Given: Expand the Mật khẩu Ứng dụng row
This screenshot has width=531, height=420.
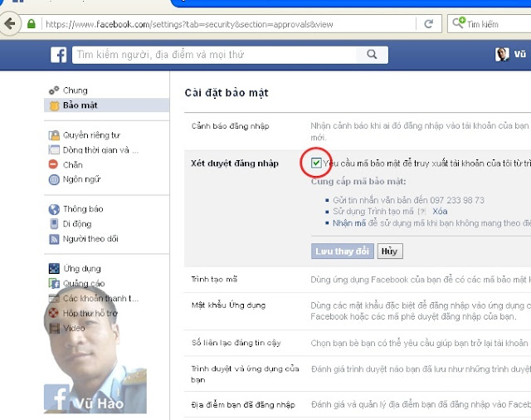Looking at the screenshot, I should 358,311.
